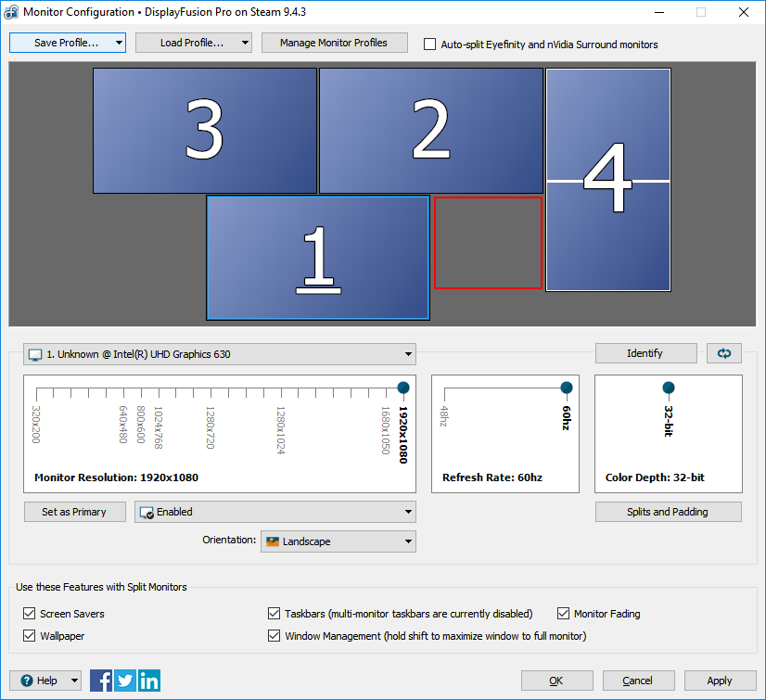The height and width of the screenshot is (700, 766).
Task: Click the Monitor Resolution slider handle
Action: click(x=403, y=388)
